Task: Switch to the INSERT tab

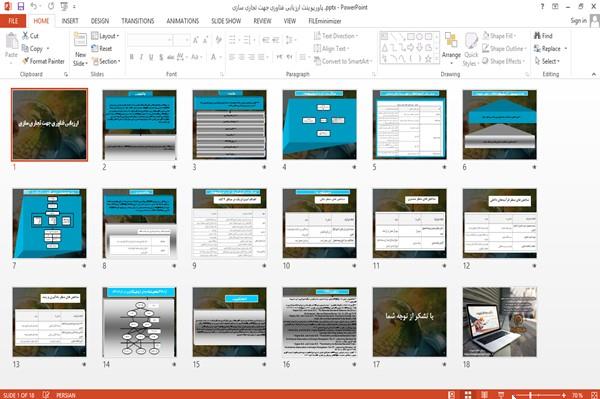Action: pyautogui.click(x=70, y=21)
